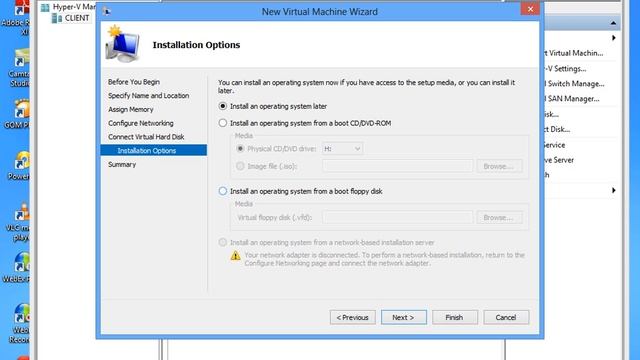Go to the Before You Begin step
This screenshot has width=640, height=360.
134,82
